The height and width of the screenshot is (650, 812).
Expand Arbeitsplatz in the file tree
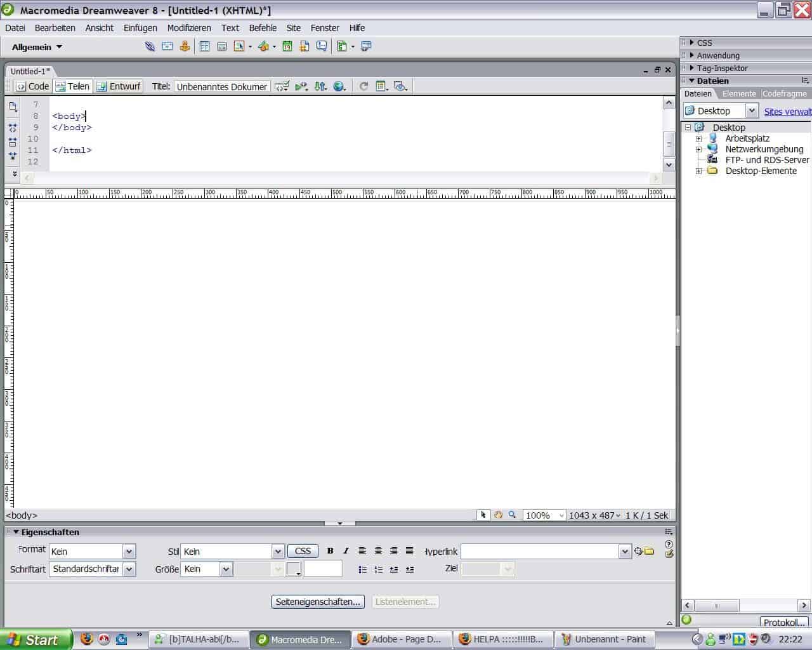coord(698,138)
